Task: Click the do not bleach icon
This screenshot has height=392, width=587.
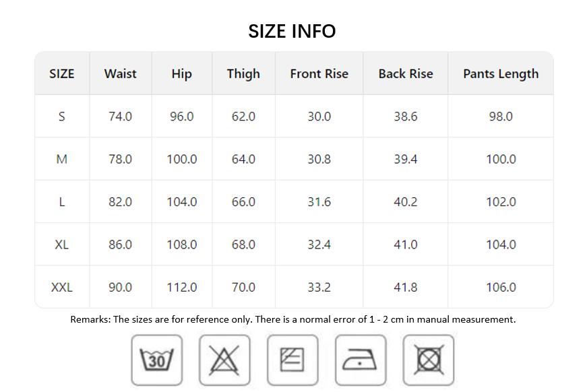Action: (224, 360)
